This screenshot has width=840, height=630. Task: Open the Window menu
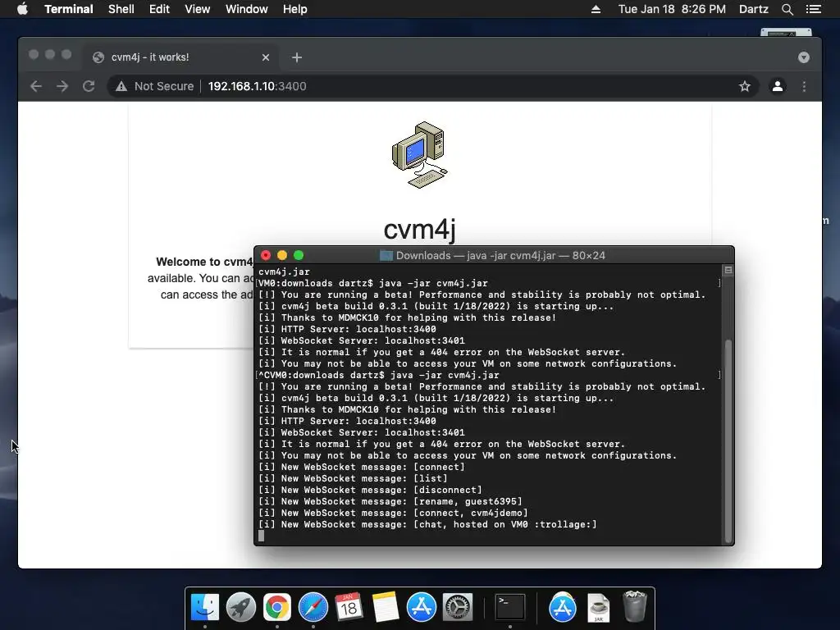click(246, 9)
